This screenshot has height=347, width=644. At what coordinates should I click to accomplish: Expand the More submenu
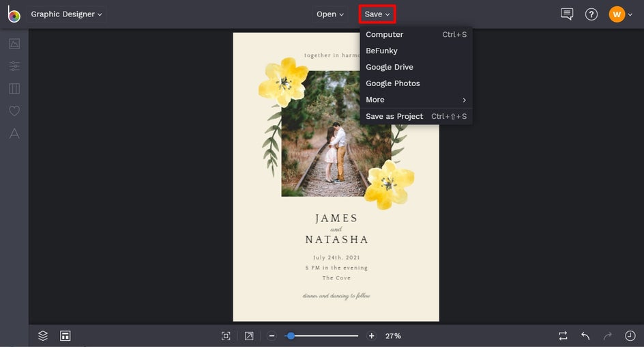pos(415,100)
